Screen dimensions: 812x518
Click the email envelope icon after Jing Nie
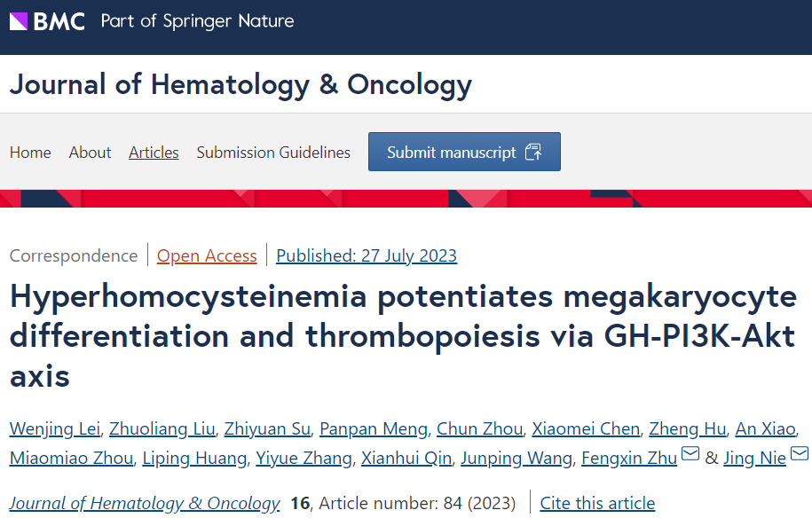point(799,455)
